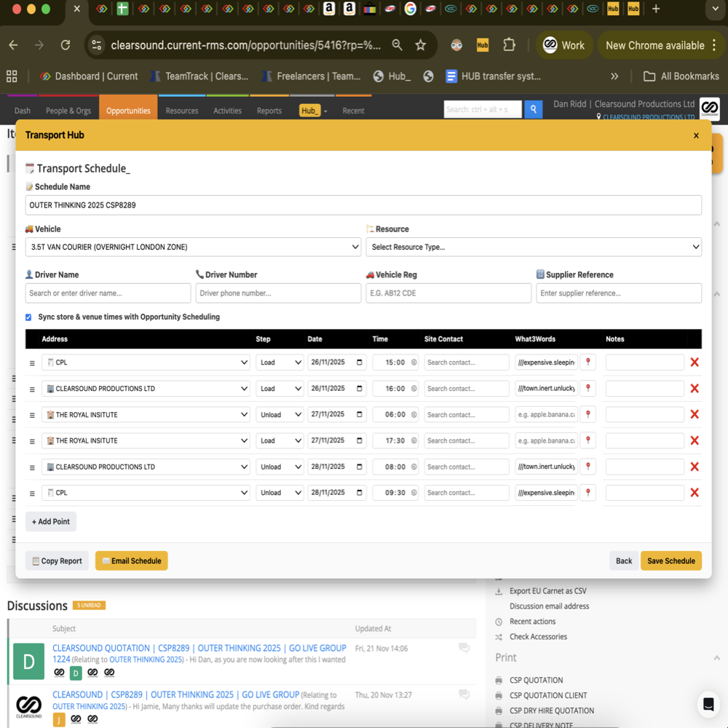Open the Resources tab
This screenshot has width=728, height=728.
(181, 111)
